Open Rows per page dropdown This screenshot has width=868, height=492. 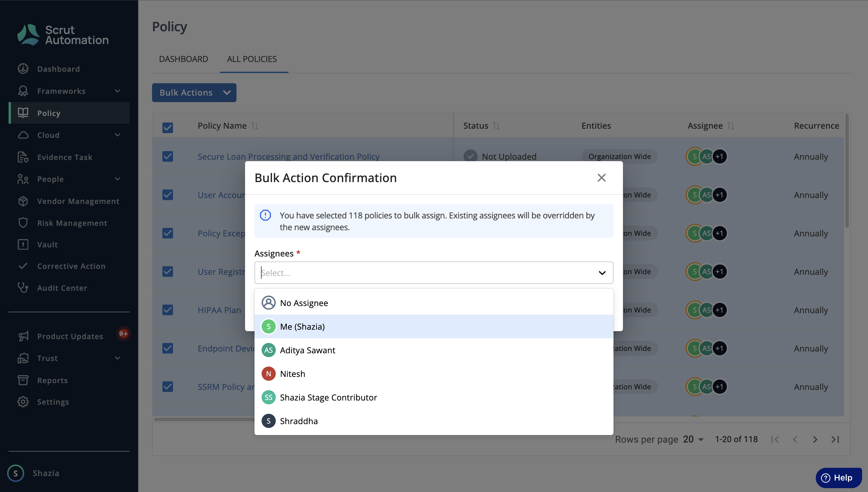pos(693,439)
